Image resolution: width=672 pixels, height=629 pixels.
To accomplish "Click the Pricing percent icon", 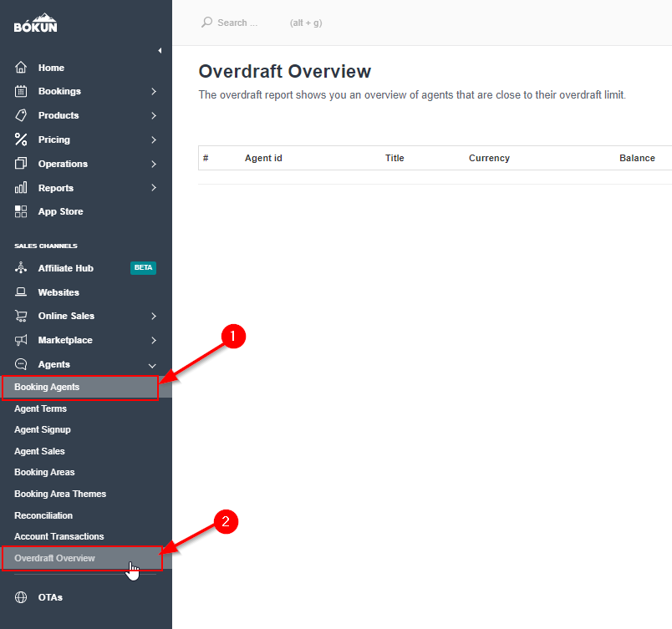I will coord(21,139).
